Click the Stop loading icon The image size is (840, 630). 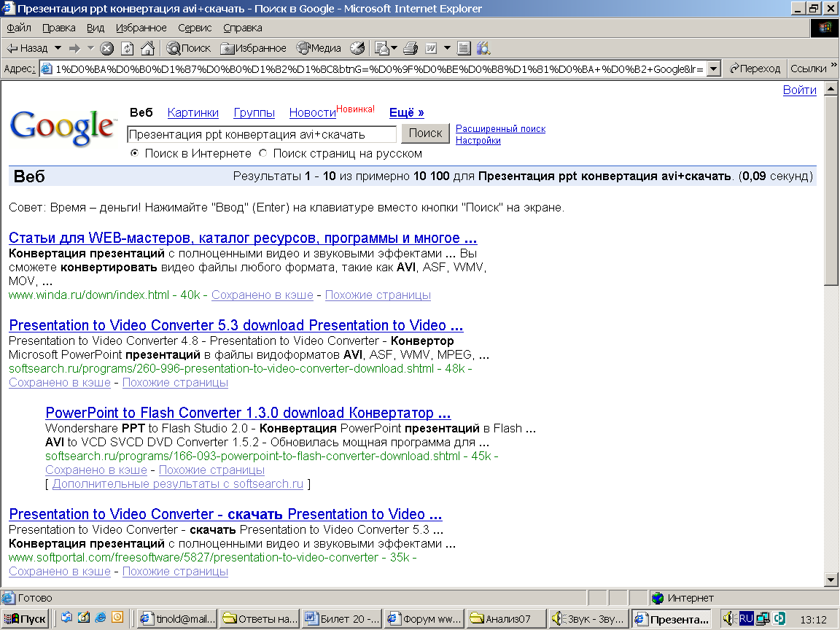(x=107, y=49)
